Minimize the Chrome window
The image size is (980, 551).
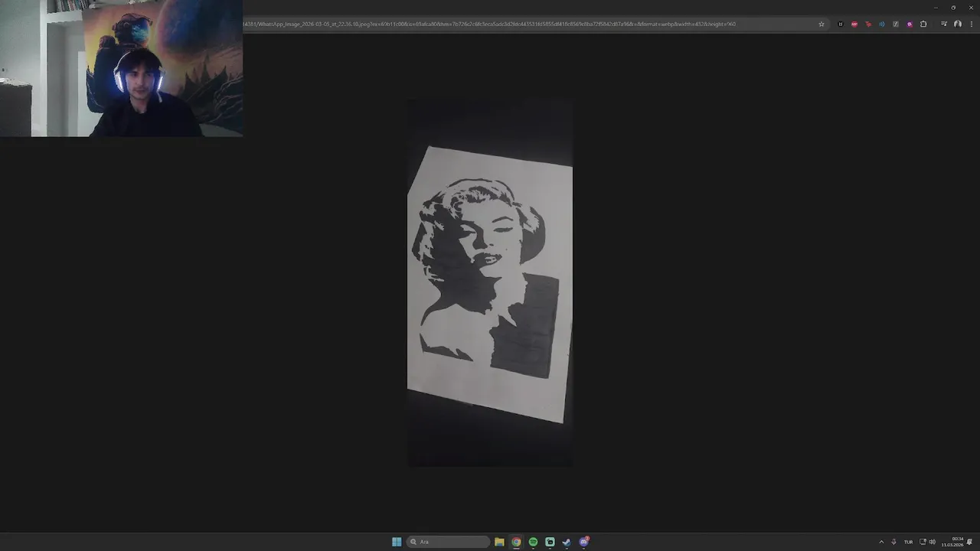point(935,8)
